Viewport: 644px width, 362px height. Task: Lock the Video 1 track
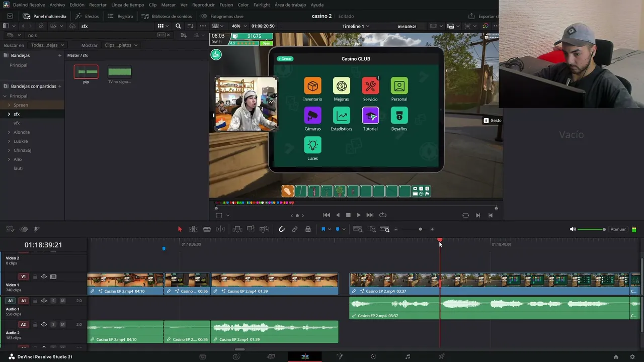35,277
